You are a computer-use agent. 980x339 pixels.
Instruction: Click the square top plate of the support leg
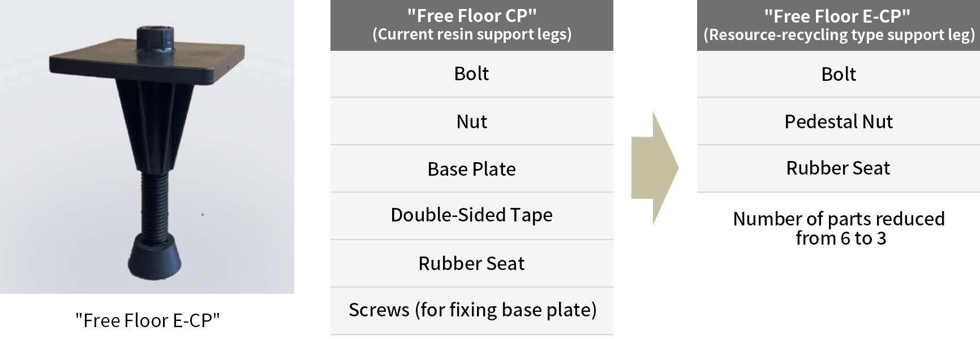(147, 64)
